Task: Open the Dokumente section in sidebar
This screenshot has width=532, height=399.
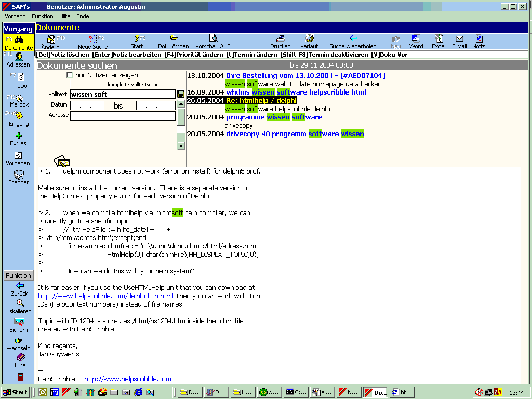Action: coord(19,43)
